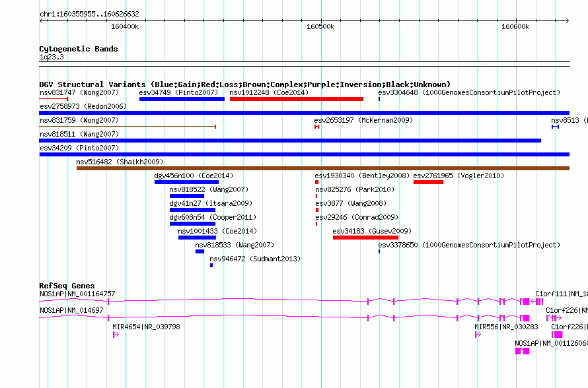Open the esv2653197 (McKernan2009) variant label
The width and height of the screenshot is (588, 388).
pos(363,120)
